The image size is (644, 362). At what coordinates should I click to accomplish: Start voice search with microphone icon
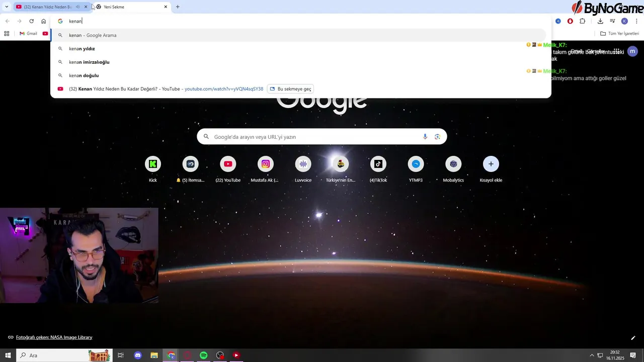click(x=425, y=137)
